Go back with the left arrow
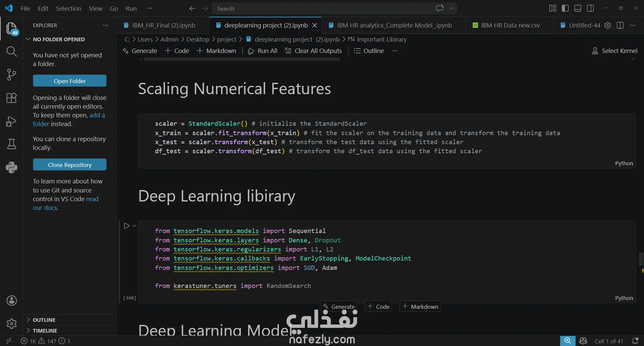This screenshot has height=346, width=644. click(x=192, y=8)
